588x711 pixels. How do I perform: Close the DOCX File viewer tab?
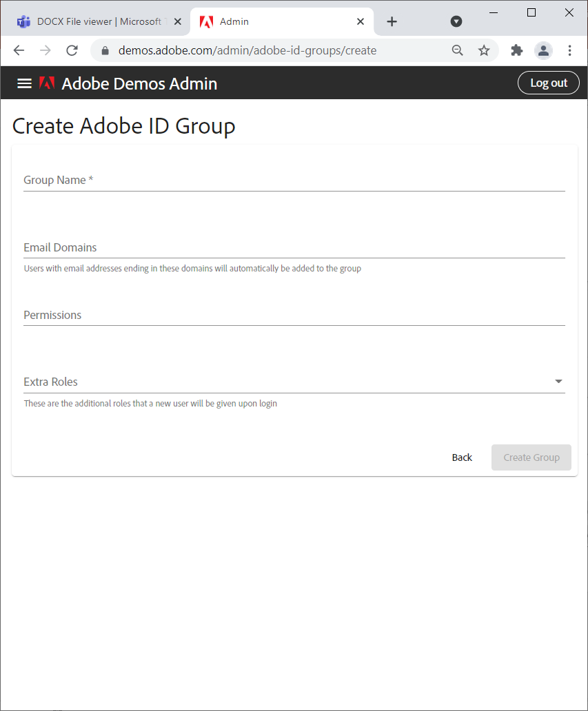click(178, 21)
